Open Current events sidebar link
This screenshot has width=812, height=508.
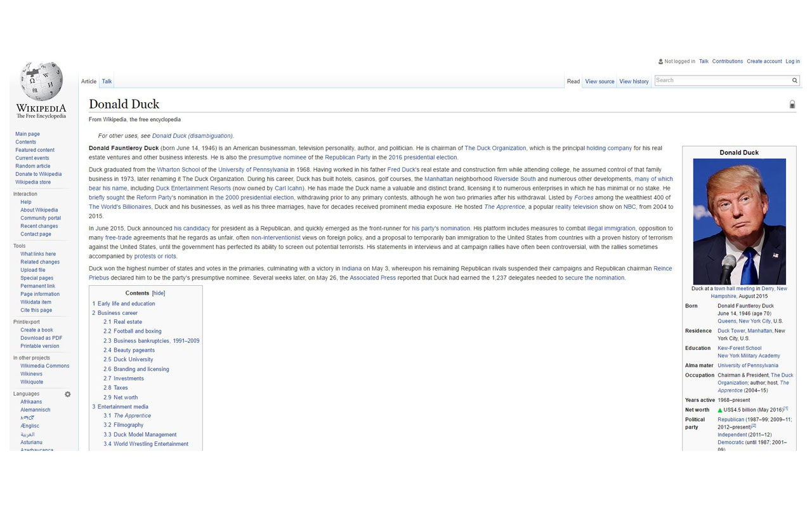point(32,158)
